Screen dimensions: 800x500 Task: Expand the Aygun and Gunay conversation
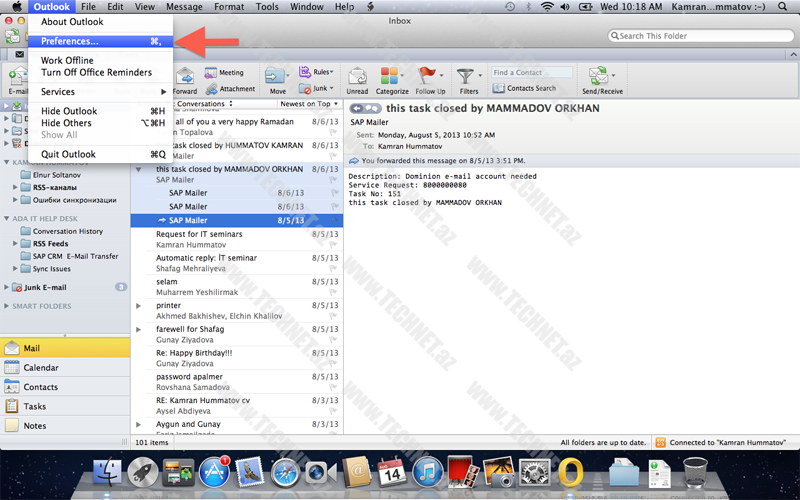138,424
